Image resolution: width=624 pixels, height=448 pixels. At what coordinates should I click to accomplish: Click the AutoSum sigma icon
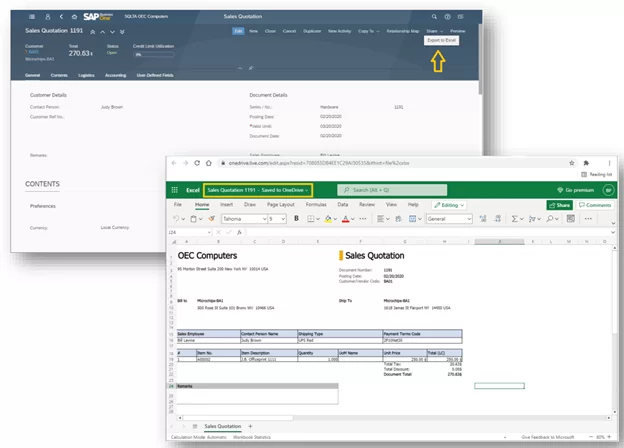(x=515, y=219)
